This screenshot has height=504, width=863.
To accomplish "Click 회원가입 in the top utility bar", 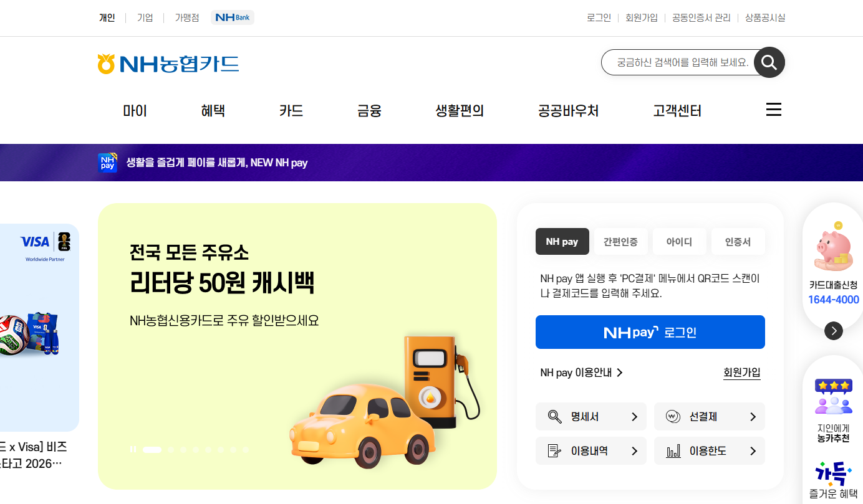I will (x=642, y=17).
